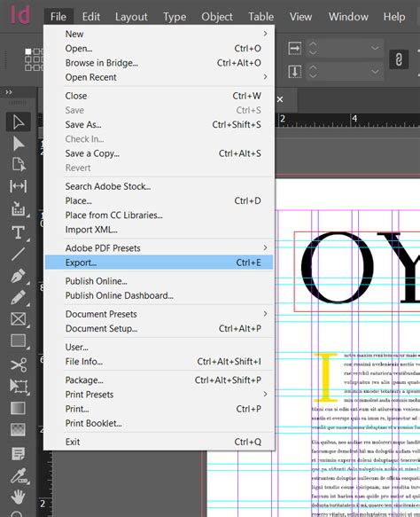Close the open document tab
The image size is (420, 517).
pos(280,99)
